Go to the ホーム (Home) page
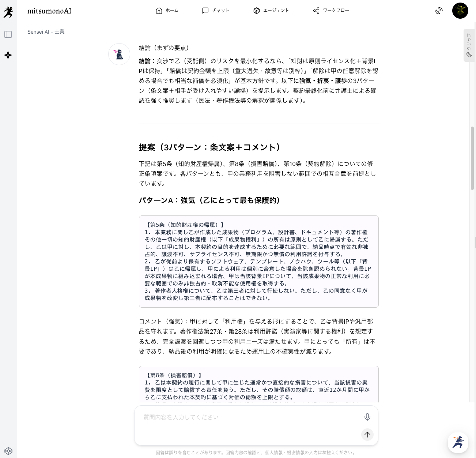476x458 pixels. pos(167,11)
